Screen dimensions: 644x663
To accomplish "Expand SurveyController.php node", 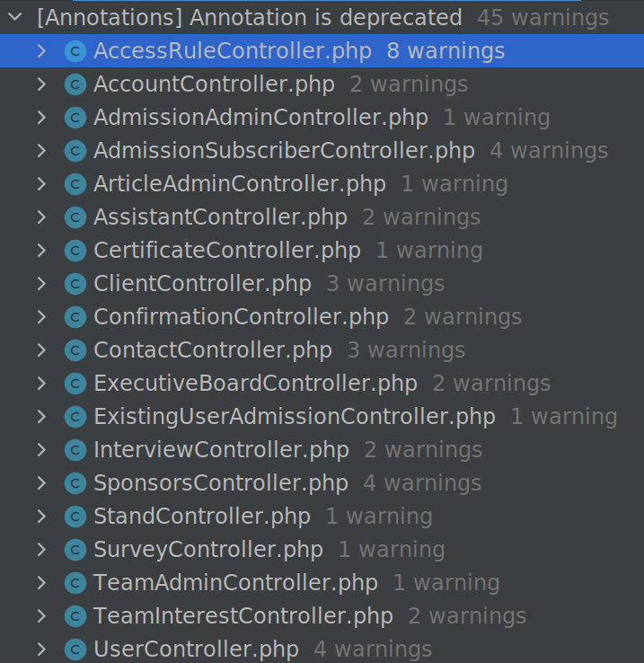I will tap(41, 550).
